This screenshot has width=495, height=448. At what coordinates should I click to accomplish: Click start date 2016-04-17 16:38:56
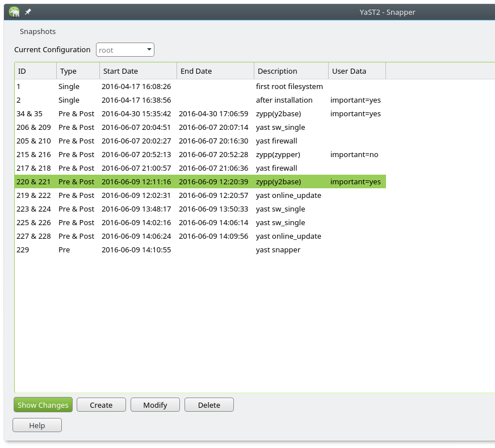[x=136, y=100]
